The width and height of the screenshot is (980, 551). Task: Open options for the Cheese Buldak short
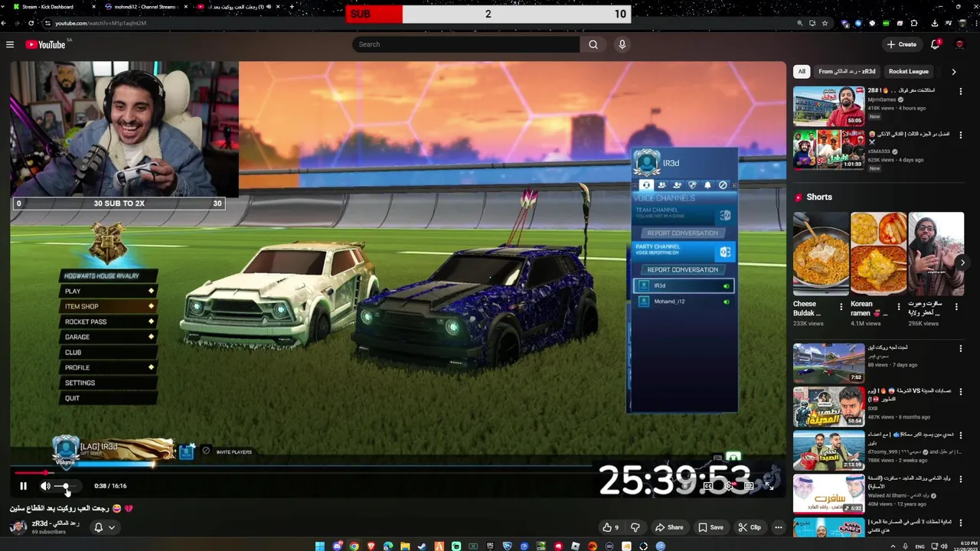click(841, 307)
